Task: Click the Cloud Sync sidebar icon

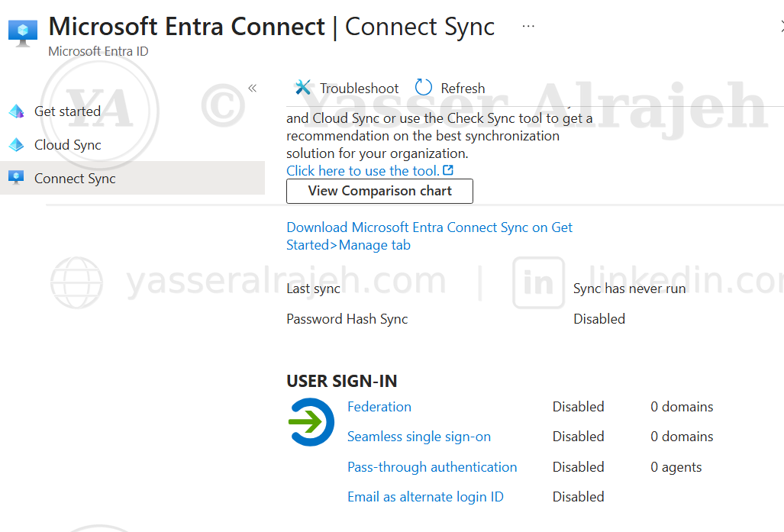Action: (17, 144)
